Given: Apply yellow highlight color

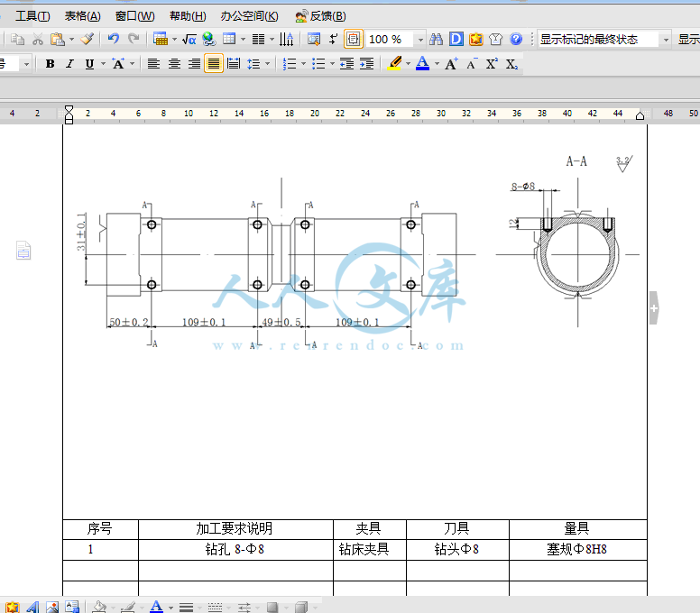Looking at the screenshot, I should [x=394, y=64].
